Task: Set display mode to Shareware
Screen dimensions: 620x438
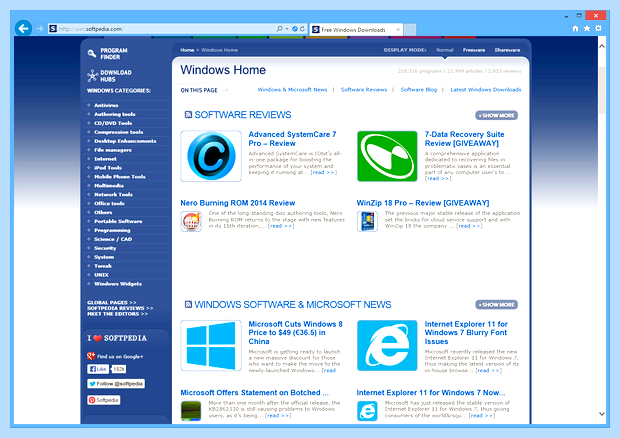Action: pyautogui.click(x=507, y=50)
